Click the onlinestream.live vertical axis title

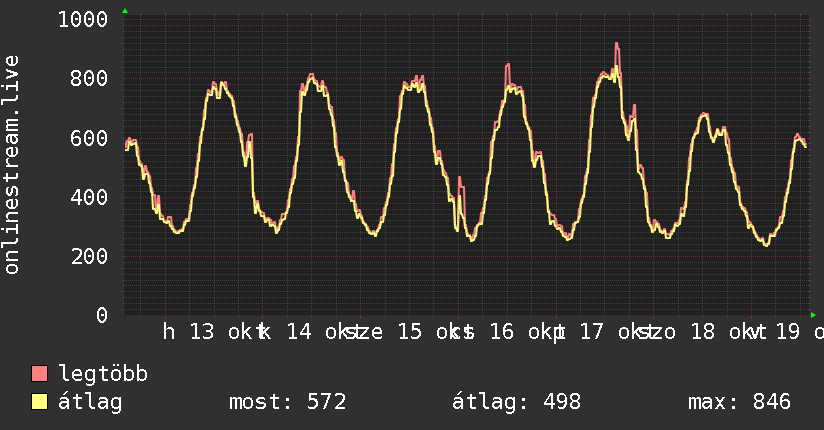[x=12, y=165]
